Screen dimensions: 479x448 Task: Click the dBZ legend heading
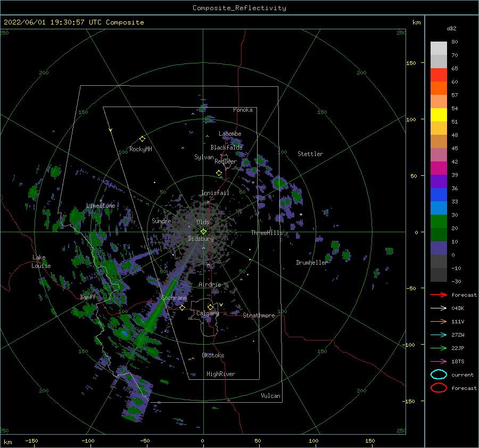[451, 28]
